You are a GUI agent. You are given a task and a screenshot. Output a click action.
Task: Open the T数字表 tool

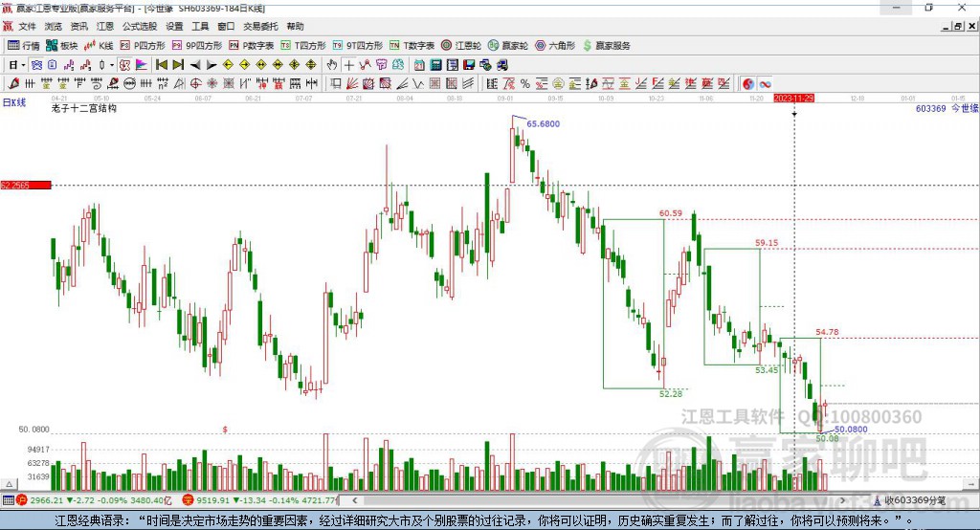(412, 46)
